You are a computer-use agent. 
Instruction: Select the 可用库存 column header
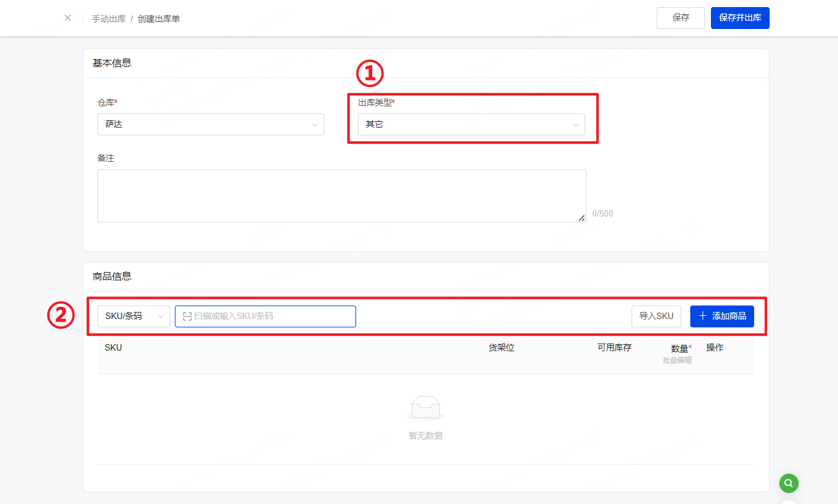click(614, 348)
